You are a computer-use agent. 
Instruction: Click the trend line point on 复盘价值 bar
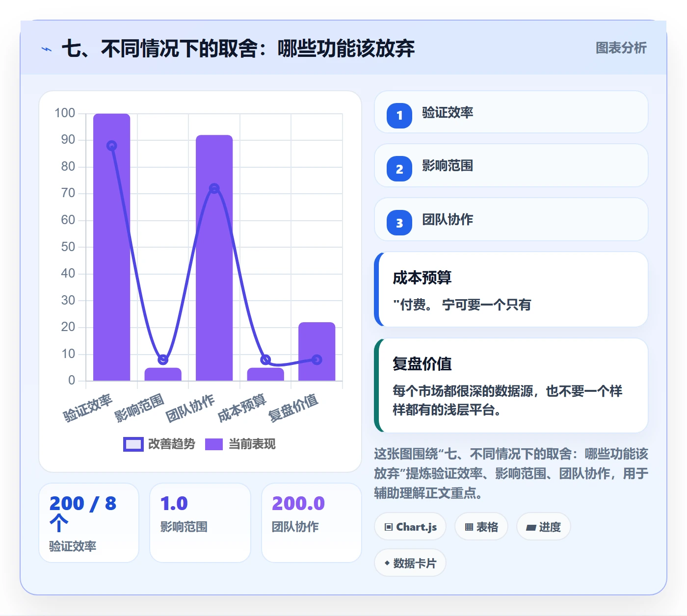(317, 359)
